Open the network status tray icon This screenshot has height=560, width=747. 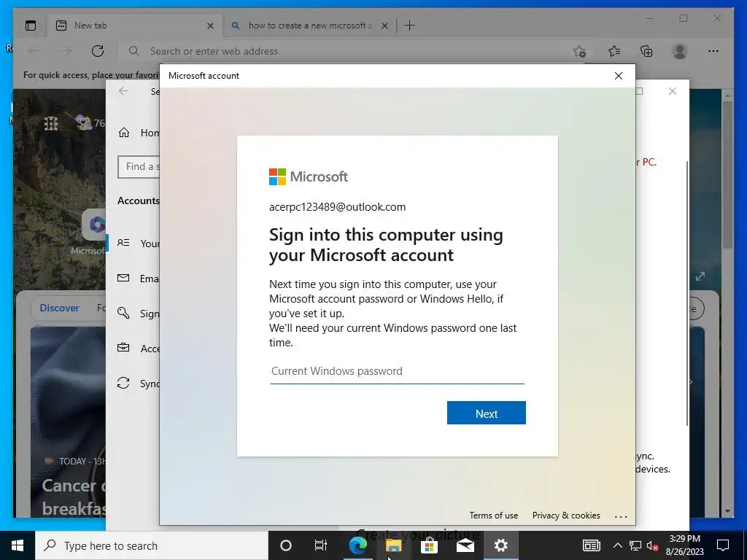635,545
